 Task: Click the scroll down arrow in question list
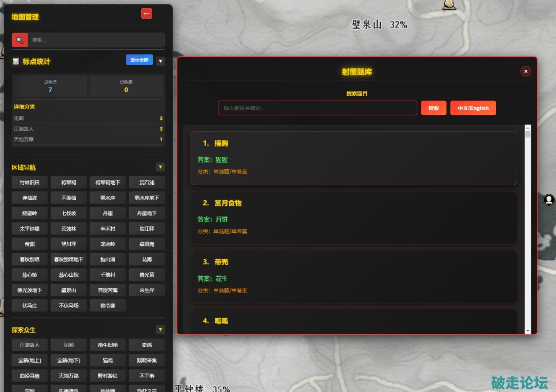(x=528, y=331)
